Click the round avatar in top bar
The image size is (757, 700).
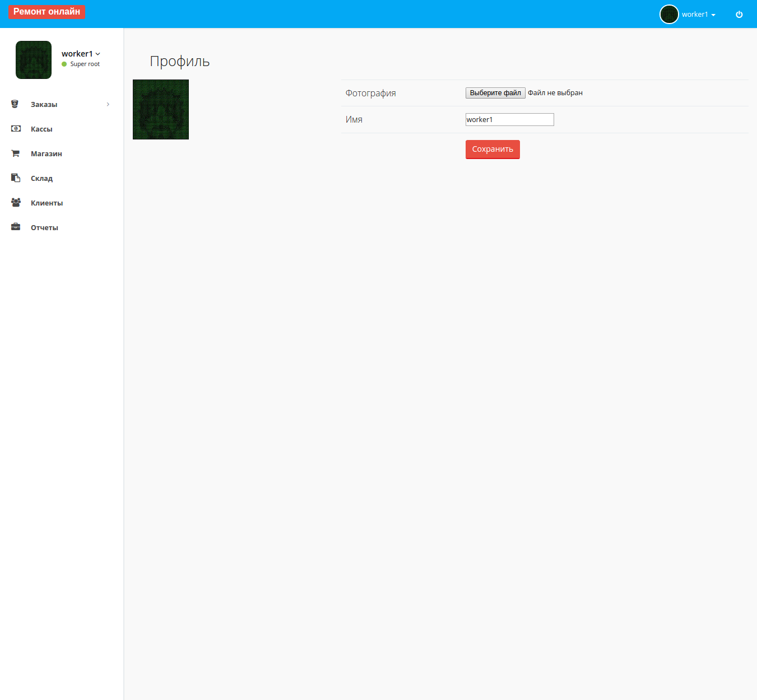click(669, 15)
